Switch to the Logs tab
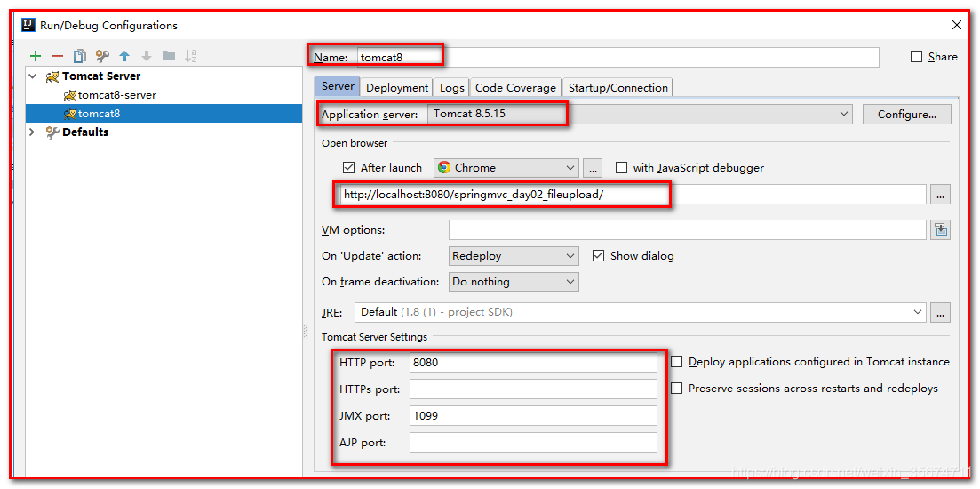Viewport: 980px width, 489px height. (452, 87)
